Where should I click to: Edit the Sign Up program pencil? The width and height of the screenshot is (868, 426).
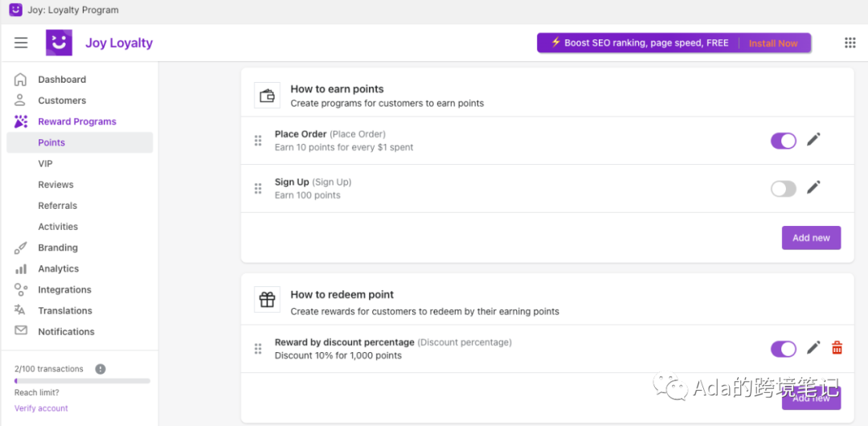813,188
